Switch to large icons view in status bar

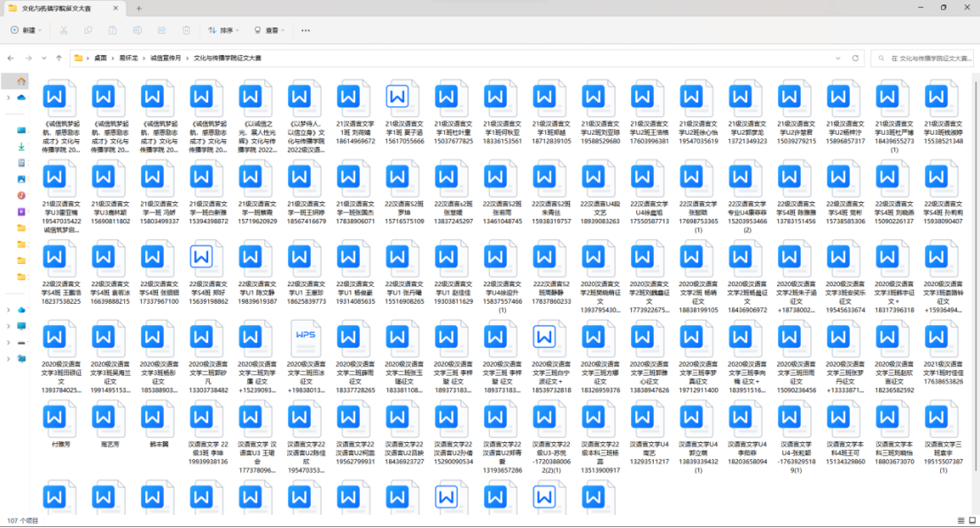pos(973,521)
